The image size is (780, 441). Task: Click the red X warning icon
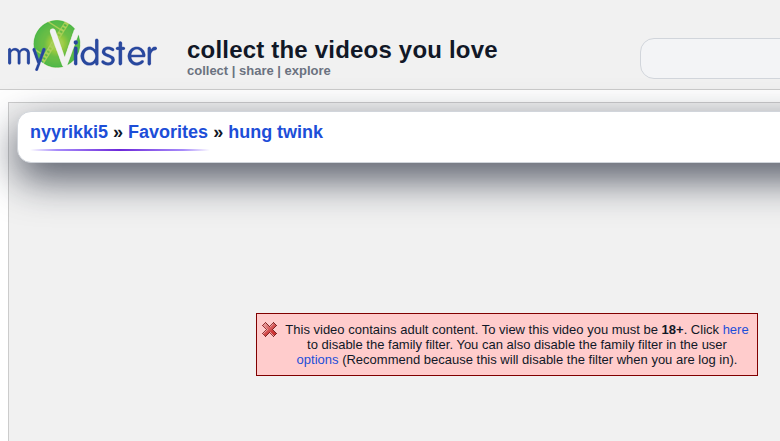click(x=270, y=330)
